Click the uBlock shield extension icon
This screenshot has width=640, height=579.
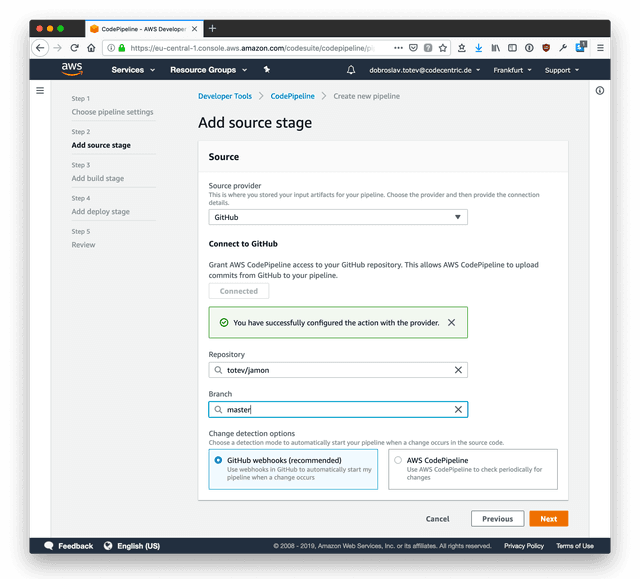tap(546, 48)
